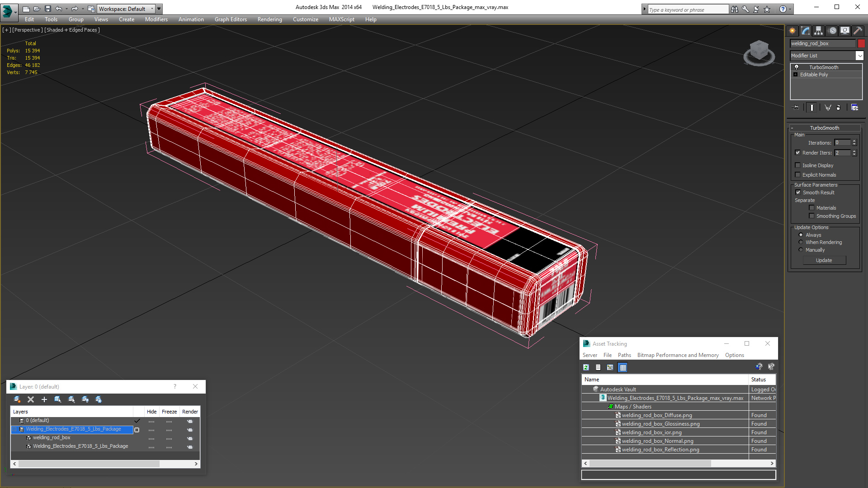Expand the Editable Poly stack entry
Viewport: 868px width, 488px height.
[x=796, y=75]
